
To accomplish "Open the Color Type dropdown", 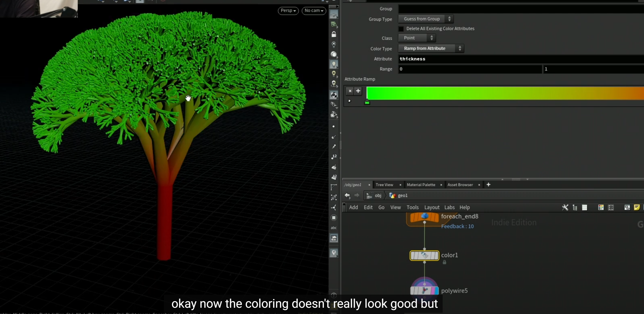I will (x=431, y=48).
